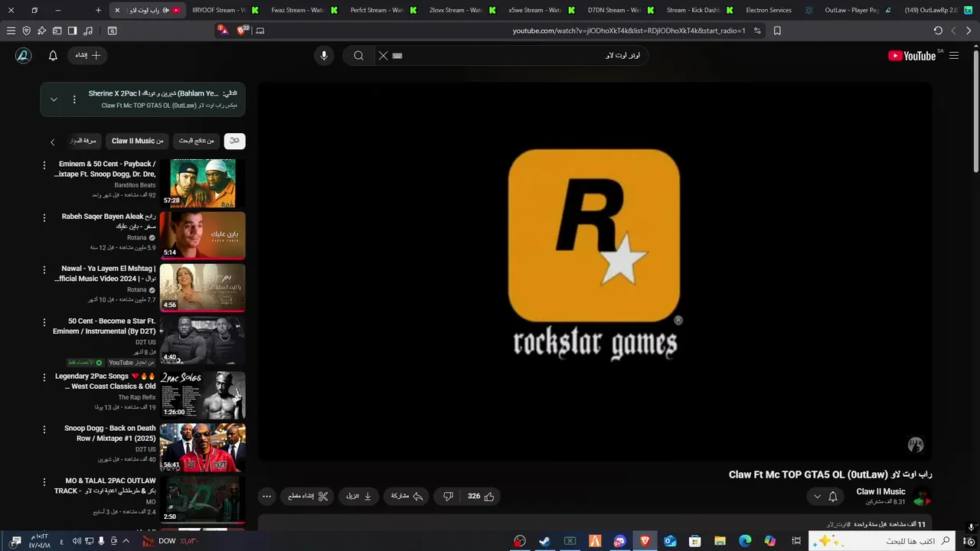Reload the current page
This screenshot has height=551, width=980.
[x=938, y=31]
